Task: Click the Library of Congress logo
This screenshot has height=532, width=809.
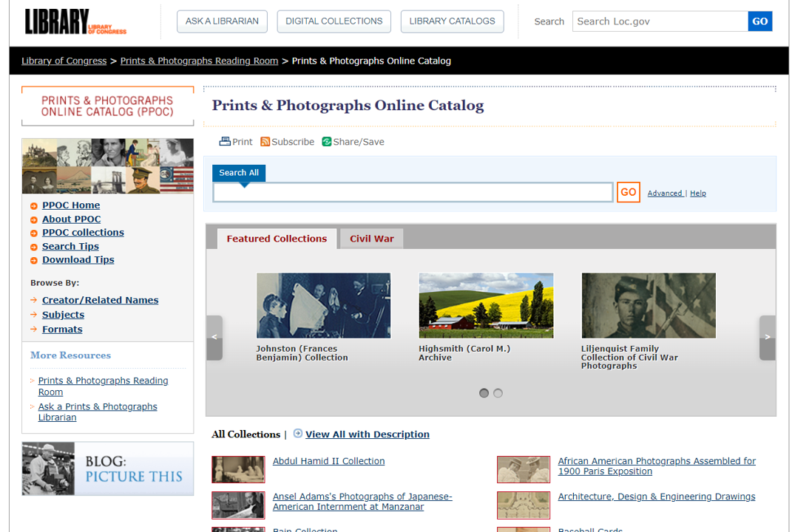Action: click(75, 21)
